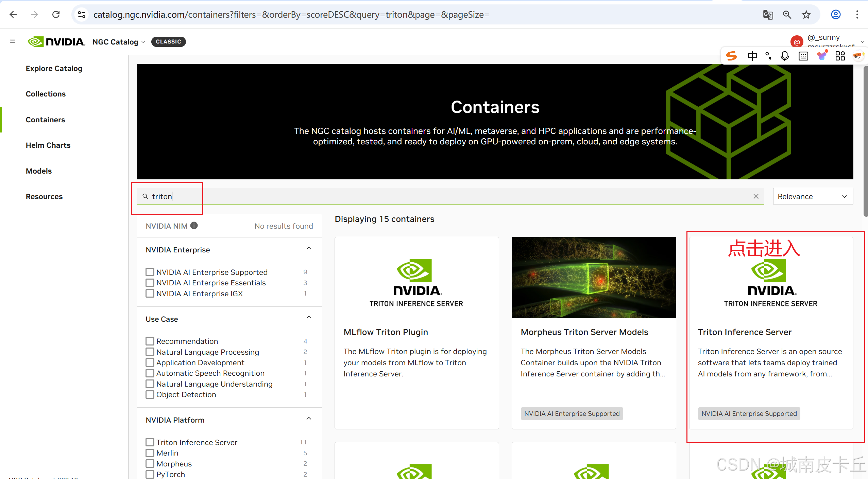Clear the search field with X icon
Viewport: 868px width, 479px height.
coord(756,196)
